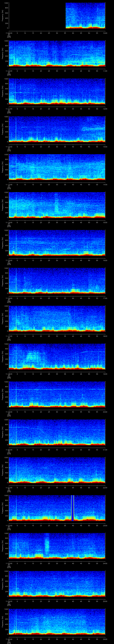Click the black empty region in first spectrogram
The width and height of the screenshot is (114, 644).
click(37, 16)
